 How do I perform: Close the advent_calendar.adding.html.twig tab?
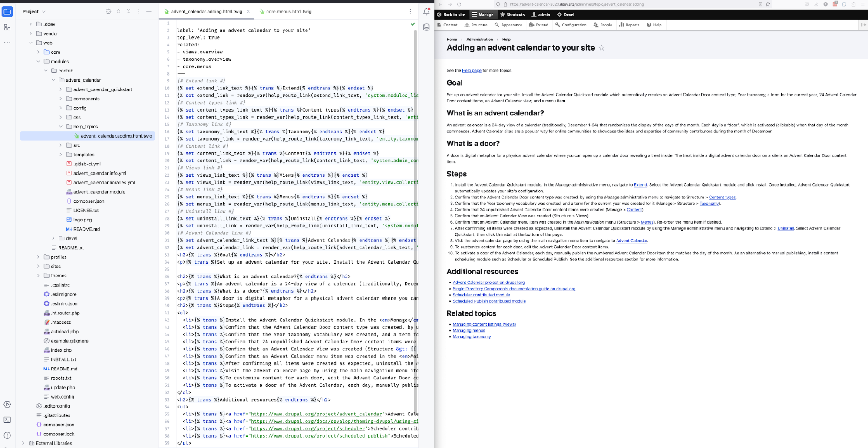click(x=248, y=11)
